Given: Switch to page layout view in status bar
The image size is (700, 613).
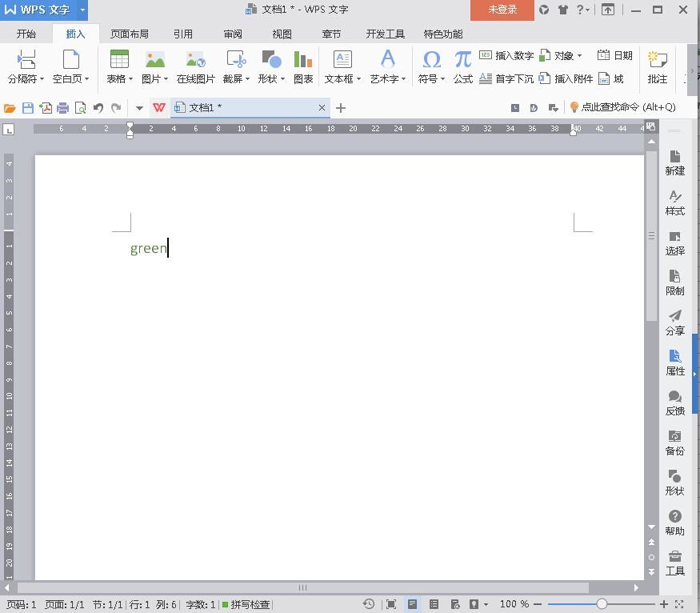Looking at the screenshot, I should 412,604.
